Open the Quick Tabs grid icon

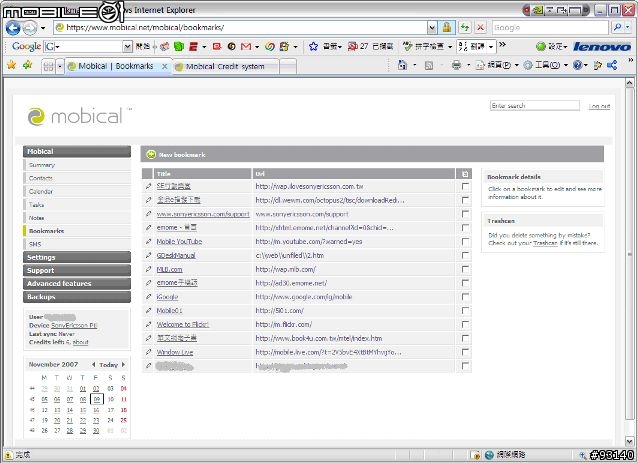(x=48, y=66)
